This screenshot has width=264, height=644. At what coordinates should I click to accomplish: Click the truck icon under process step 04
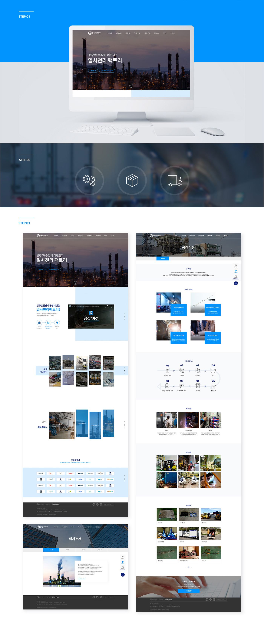213,370
